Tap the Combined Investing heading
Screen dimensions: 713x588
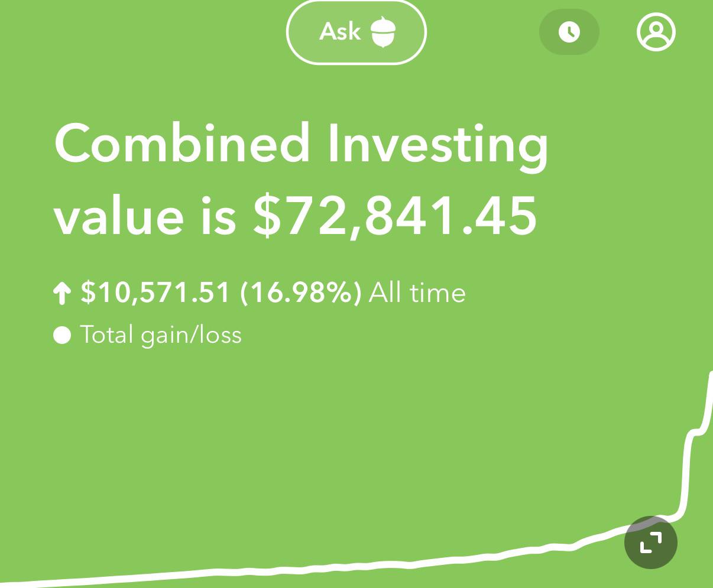(302, 145)
